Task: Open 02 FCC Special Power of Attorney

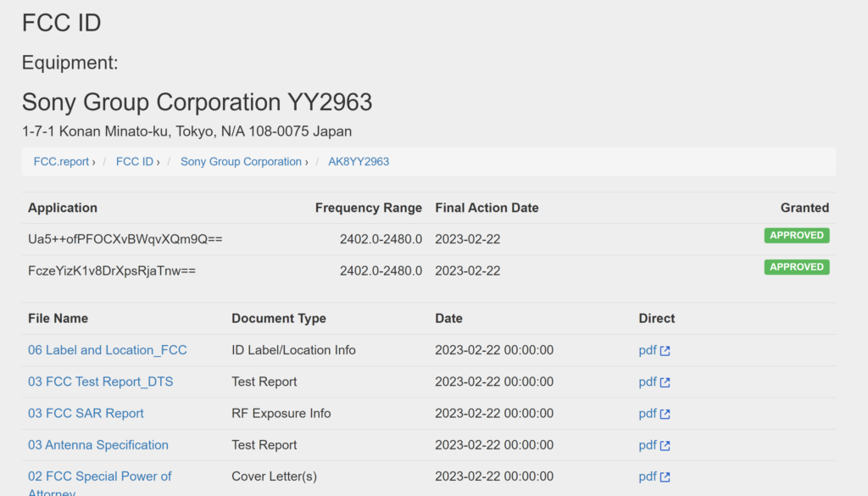Action: [x=99, y=476]
